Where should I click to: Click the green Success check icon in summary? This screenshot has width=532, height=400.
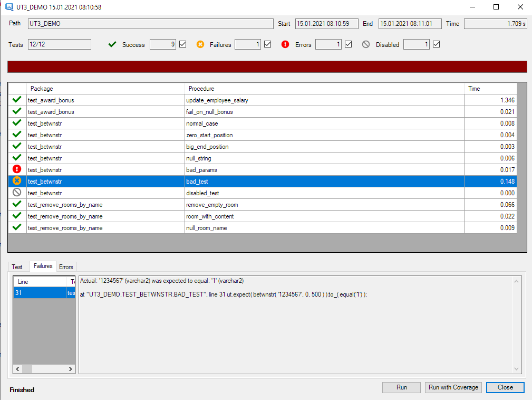[x=112, y=44]
